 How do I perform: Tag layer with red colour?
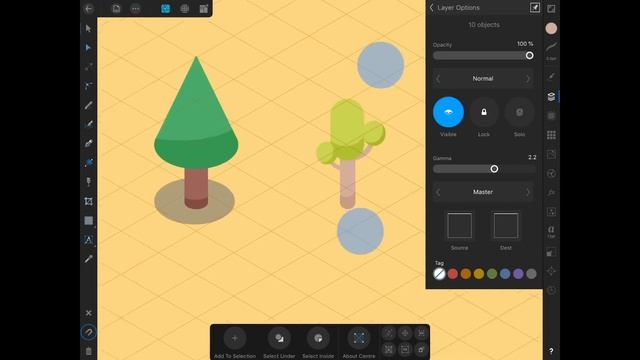click(x=453, y=274)
